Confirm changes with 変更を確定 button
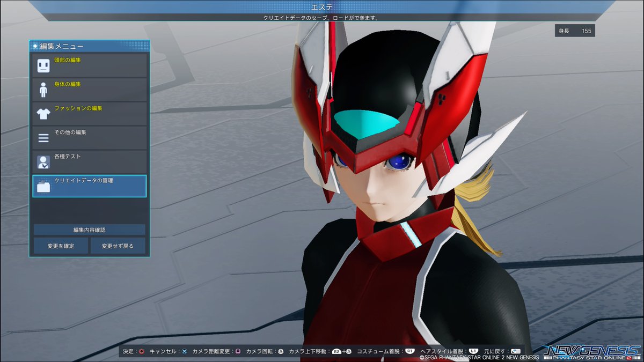 point(61,246)
